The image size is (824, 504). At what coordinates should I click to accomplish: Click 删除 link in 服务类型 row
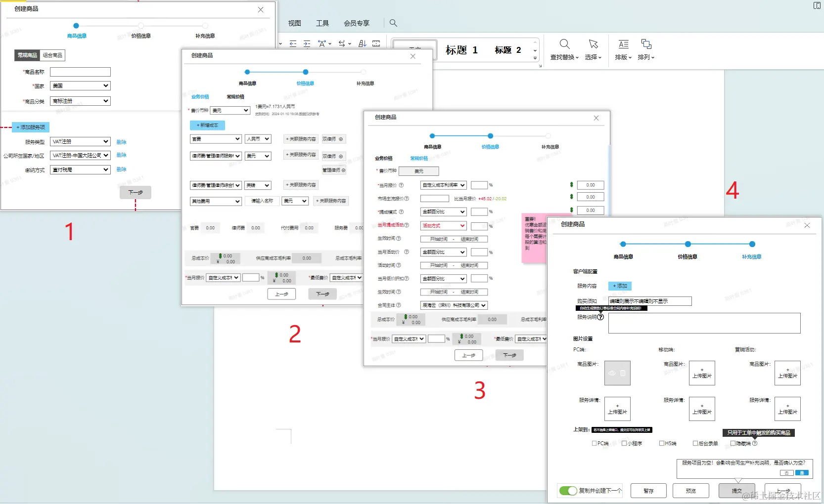(121, 142)
